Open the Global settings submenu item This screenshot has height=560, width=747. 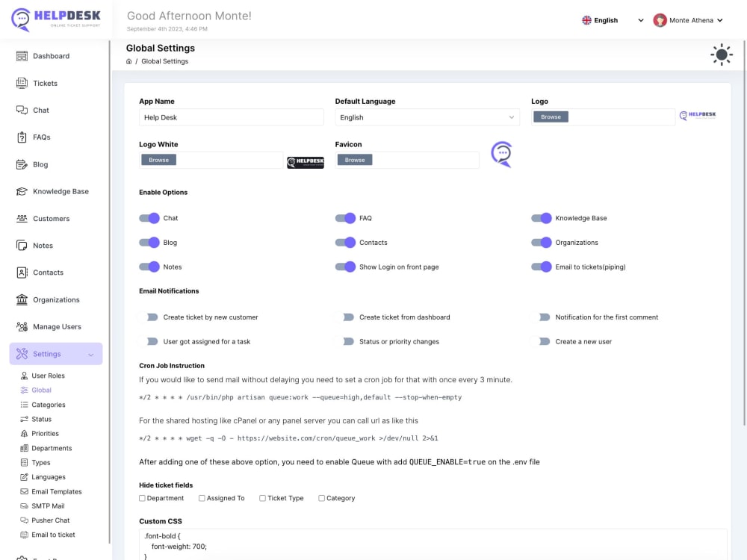41,390
